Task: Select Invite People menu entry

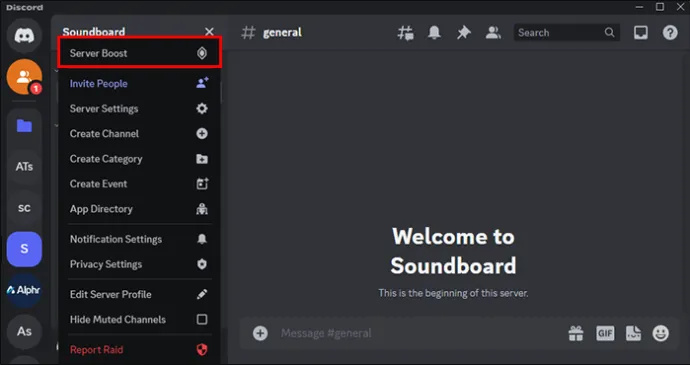Action: (x=139, y=83)
